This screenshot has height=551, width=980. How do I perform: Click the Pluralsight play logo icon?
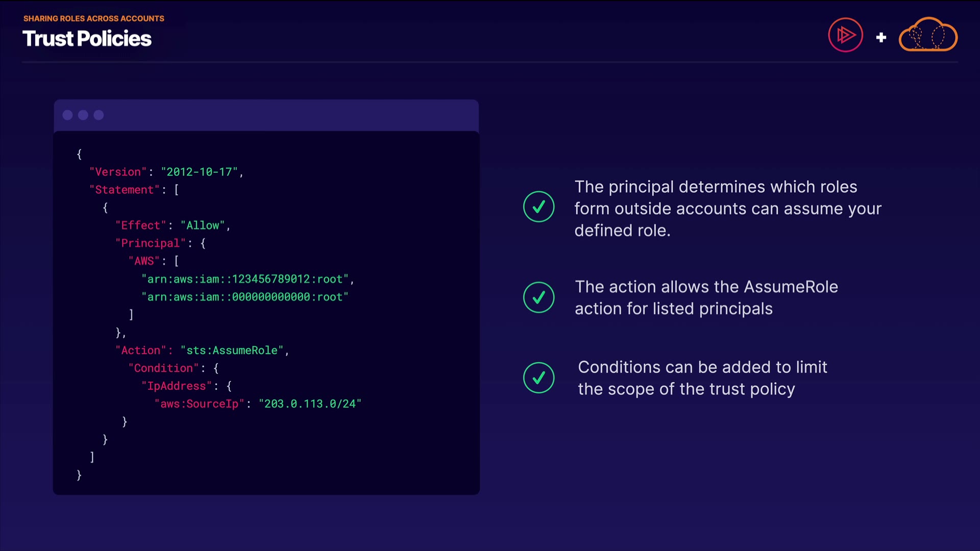tap(845, 35)
